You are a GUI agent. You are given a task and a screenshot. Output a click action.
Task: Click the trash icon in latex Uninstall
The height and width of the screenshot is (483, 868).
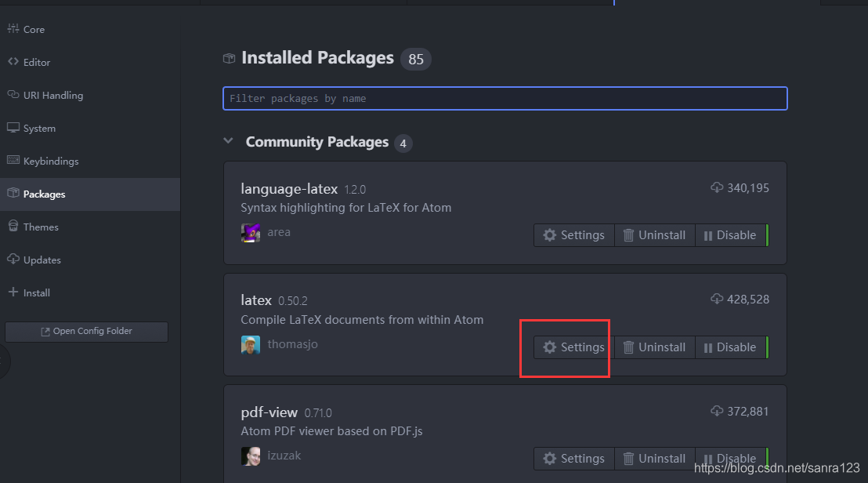click(x=628, y=347)
